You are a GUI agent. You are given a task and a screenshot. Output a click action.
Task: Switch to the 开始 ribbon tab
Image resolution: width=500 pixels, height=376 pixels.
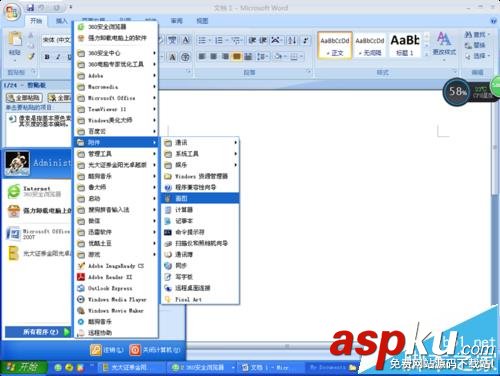coord(36,21)
